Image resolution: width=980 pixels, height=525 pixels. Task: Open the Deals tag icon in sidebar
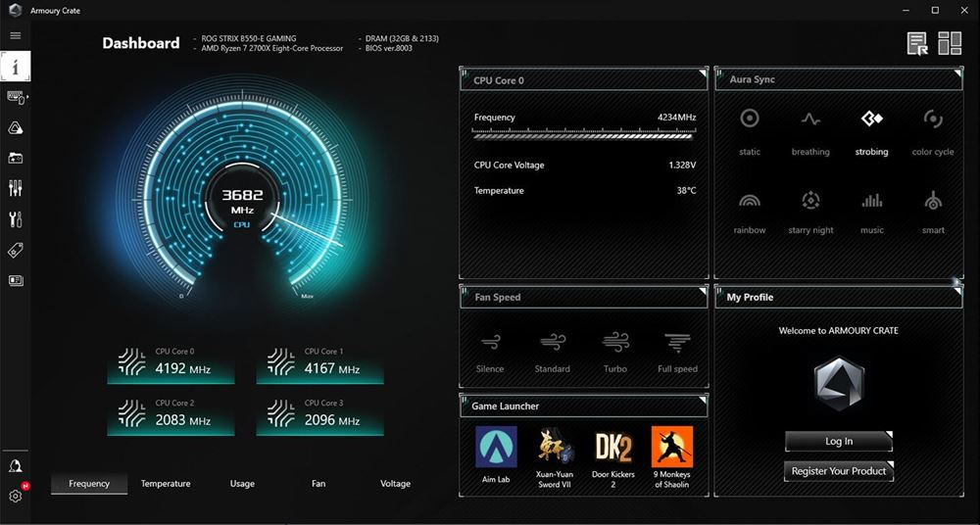click(x=16, y=250)
